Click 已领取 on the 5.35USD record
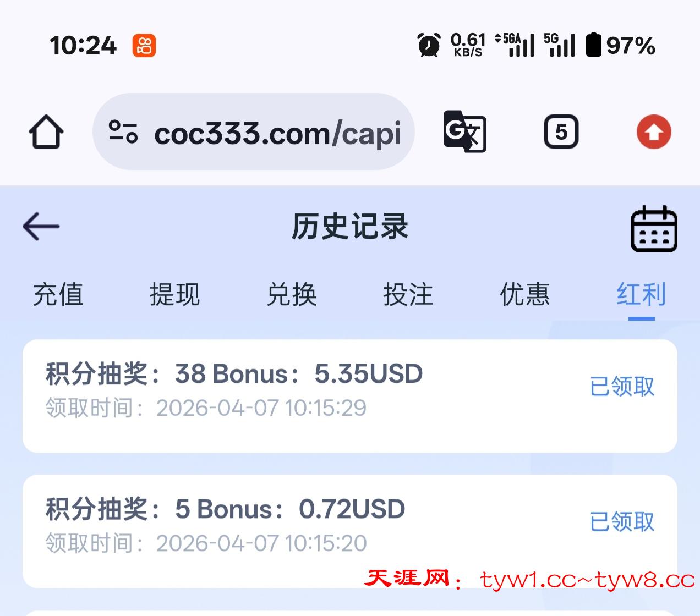 click(x=622, y=387)
